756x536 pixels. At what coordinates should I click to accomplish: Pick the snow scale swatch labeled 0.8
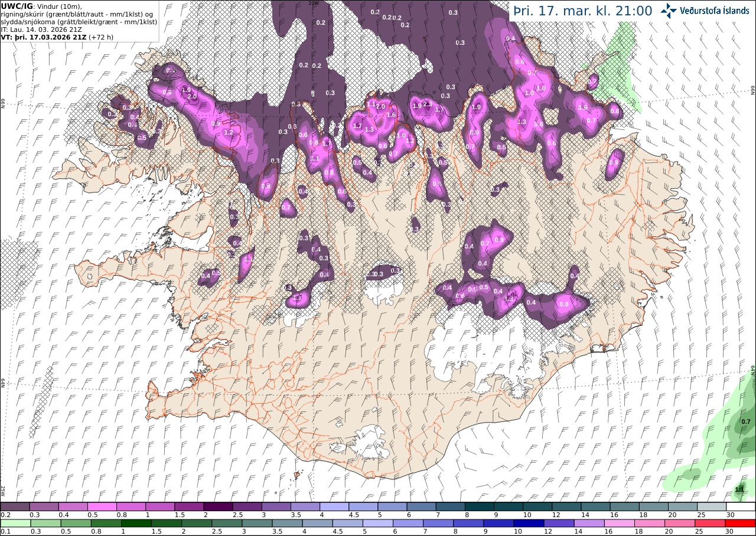131,506
